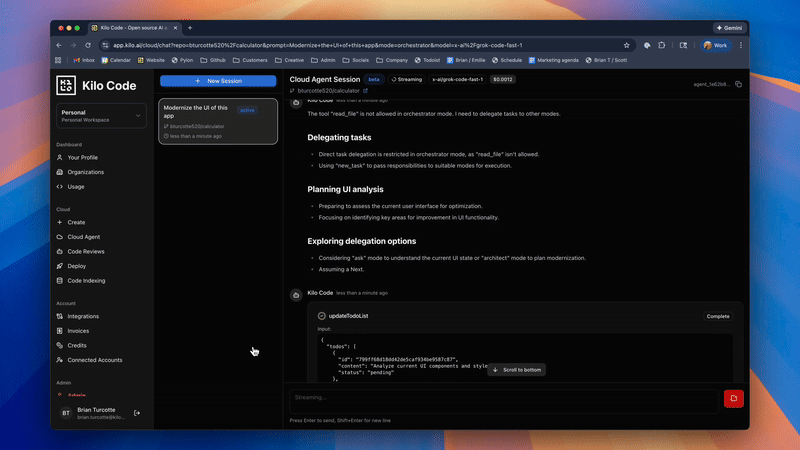Click the Kilo Code logo icon
This screenshot has height=450, width=800.
66,86
